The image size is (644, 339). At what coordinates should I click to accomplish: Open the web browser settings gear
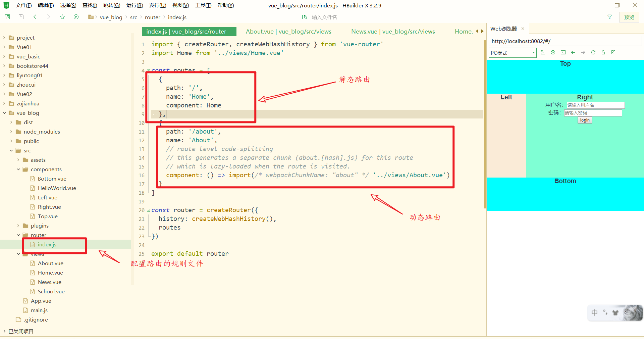coord(553,52)
